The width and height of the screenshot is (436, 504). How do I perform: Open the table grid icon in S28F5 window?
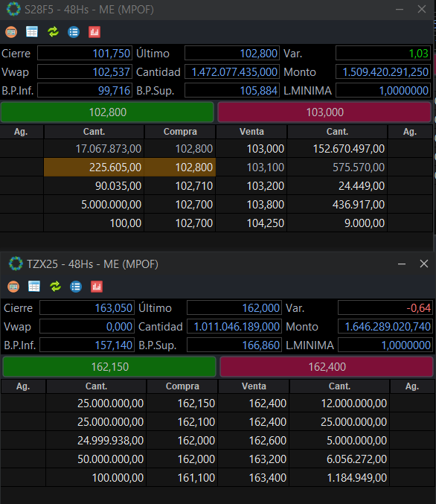[32, 32]
